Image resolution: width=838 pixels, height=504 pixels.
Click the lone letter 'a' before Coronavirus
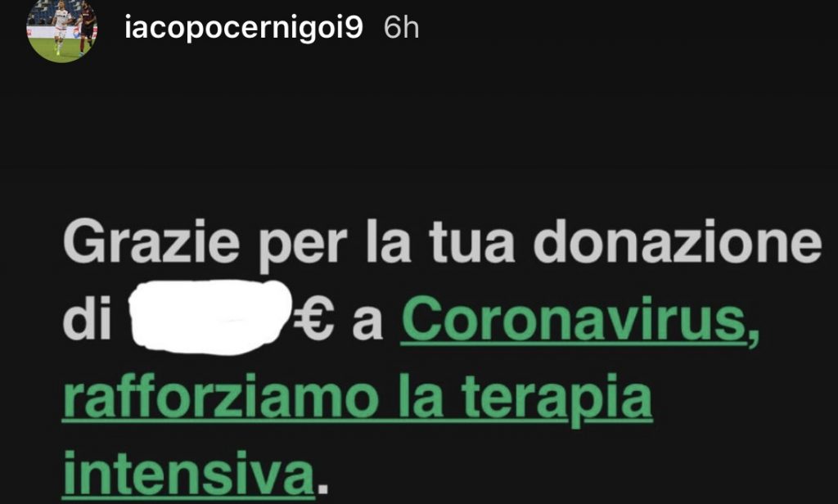(367, 326)
